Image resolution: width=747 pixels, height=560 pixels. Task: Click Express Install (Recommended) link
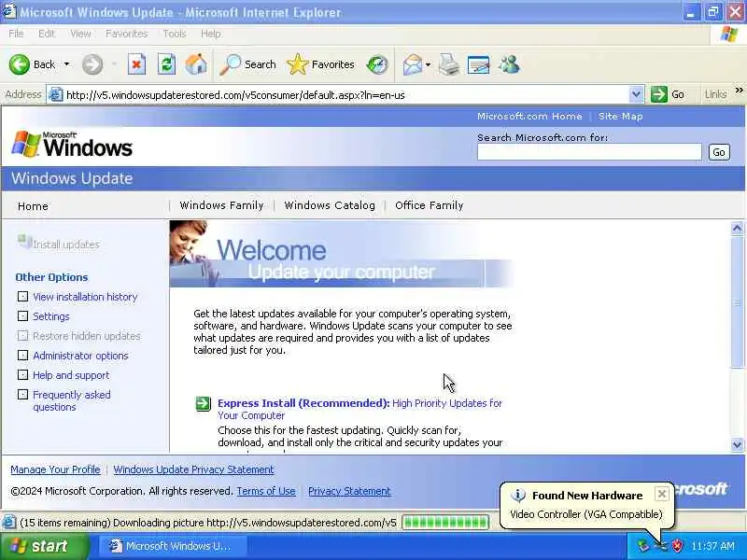304,403
